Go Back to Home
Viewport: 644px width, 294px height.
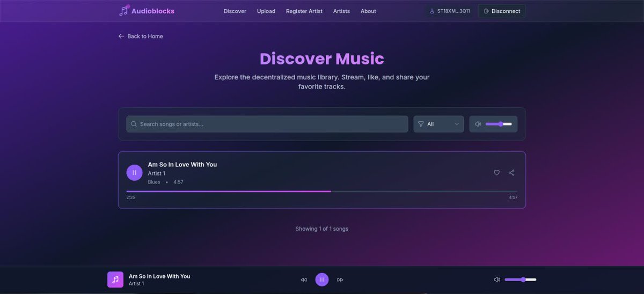(x=141, y=36)
